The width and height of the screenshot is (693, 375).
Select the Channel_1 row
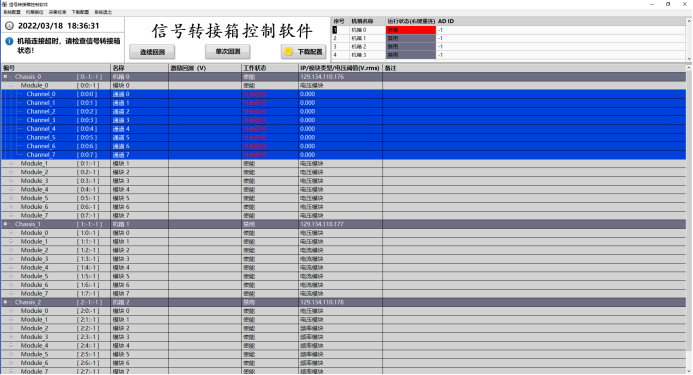click(343, 103)
